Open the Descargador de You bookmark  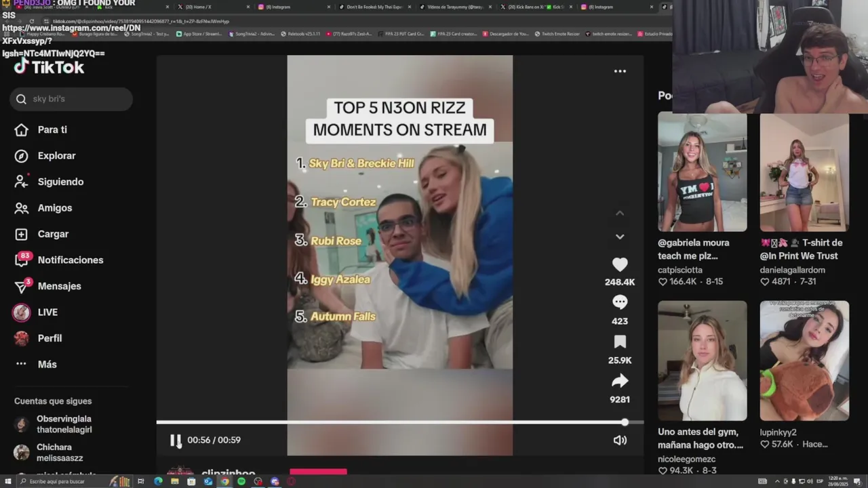[505, 34]
